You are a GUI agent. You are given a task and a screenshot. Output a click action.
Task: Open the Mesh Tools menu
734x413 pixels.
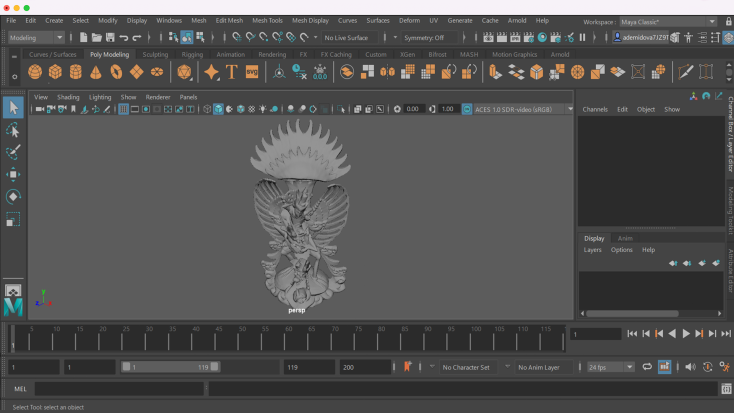click(267, 20)
